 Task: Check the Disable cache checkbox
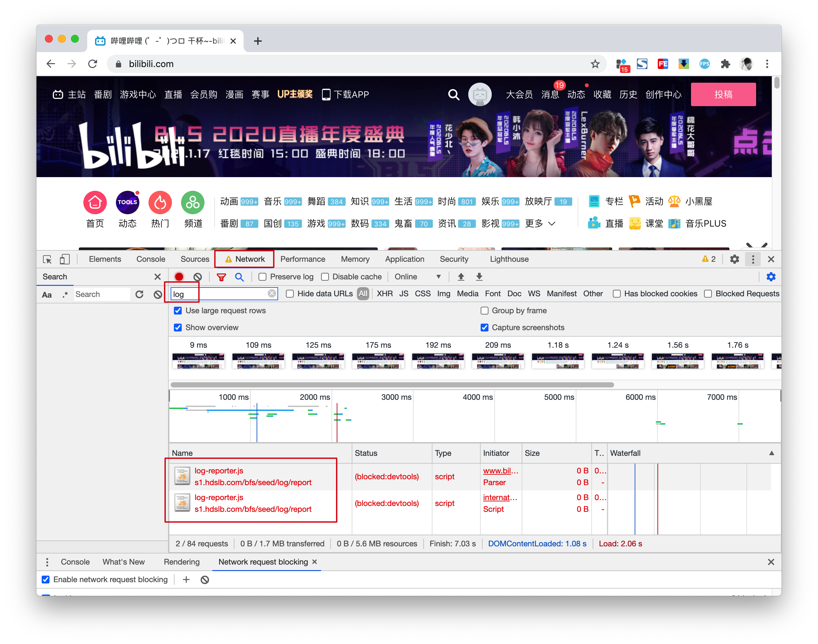click(x=325, y=277)
